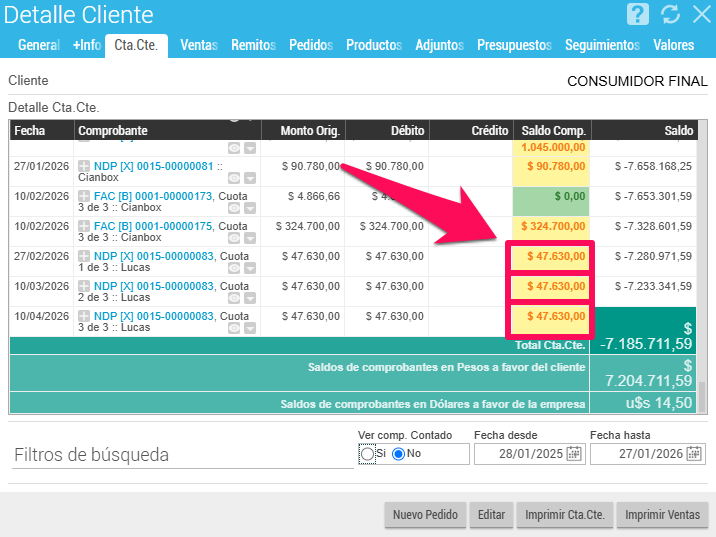Click the Filtros de búsqueda field
This screenshot has width=716, height=537.
180,455
